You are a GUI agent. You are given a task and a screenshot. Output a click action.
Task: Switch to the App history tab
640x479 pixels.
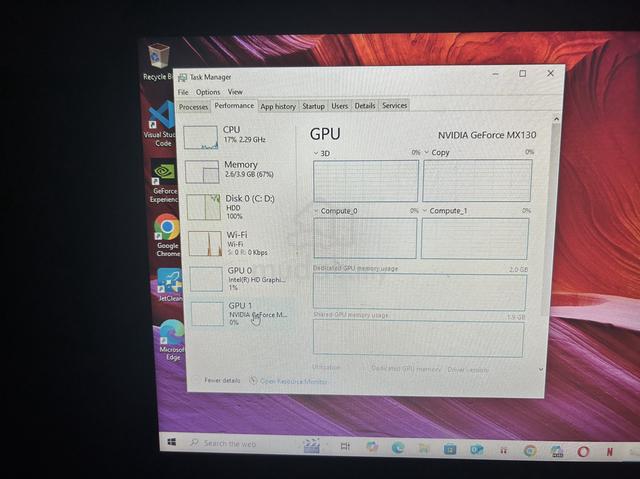(x=278, y=106)
